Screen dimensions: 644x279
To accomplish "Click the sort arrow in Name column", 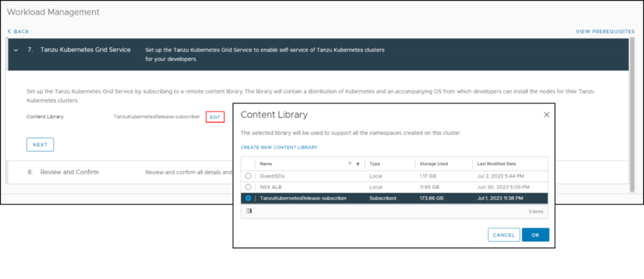I will coord(350,164).
